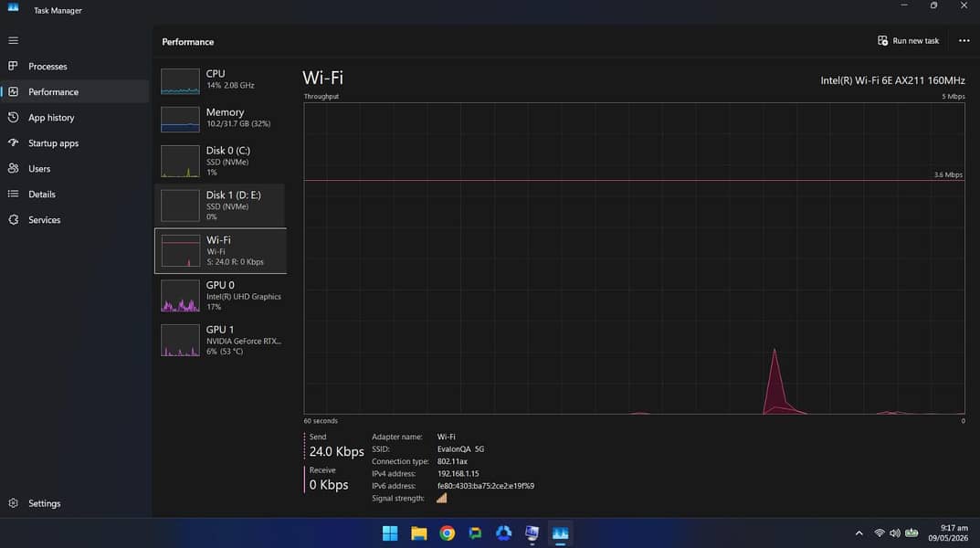
Task: Switch to the Processes page
Action: coord(75,66)
